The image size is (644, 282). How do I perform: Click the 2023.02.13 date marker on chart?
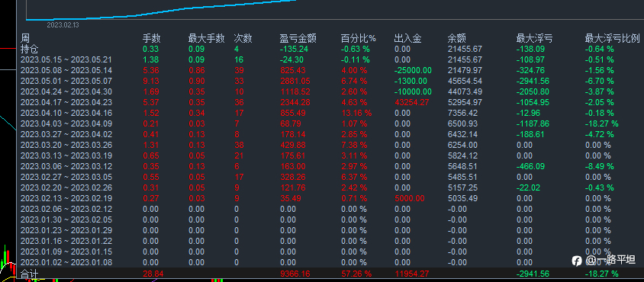point(63,25)
